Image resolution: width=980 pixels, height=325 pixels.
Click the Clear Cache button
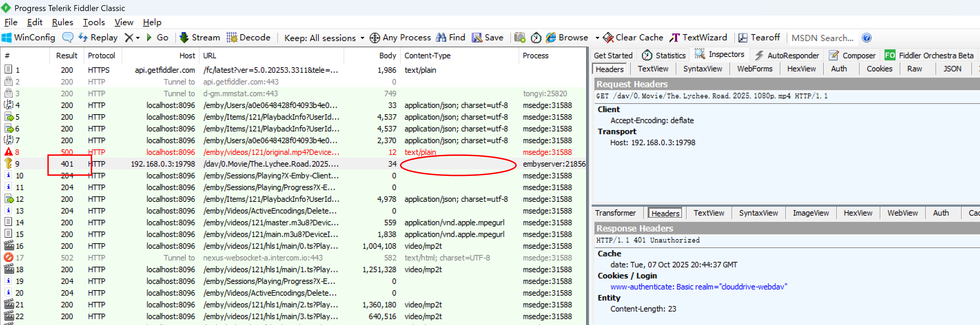633,38
